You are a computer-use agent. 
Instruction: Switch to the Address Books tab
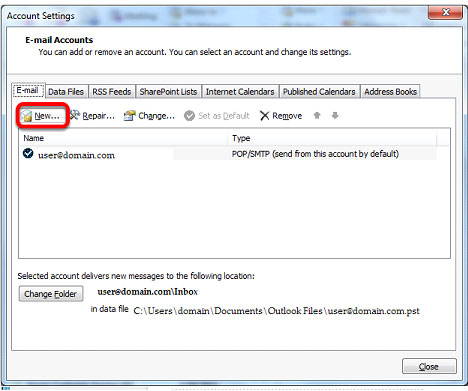tap(390, 92)
